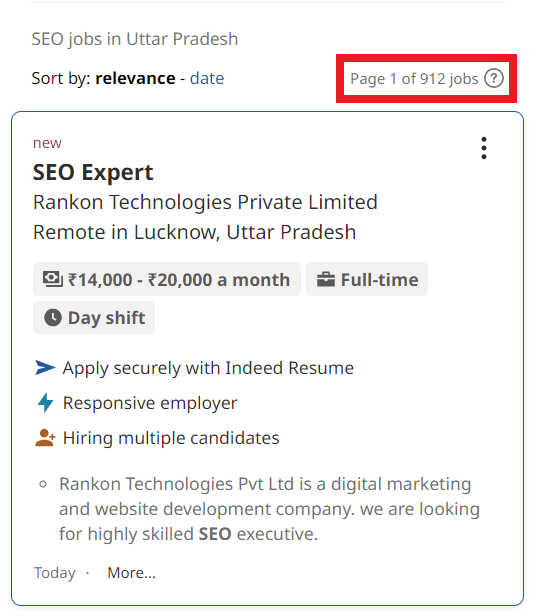Viewport: 536px width, 616px height.
Task: Click the money icon in salary tag
Action: tap(53, 279)
